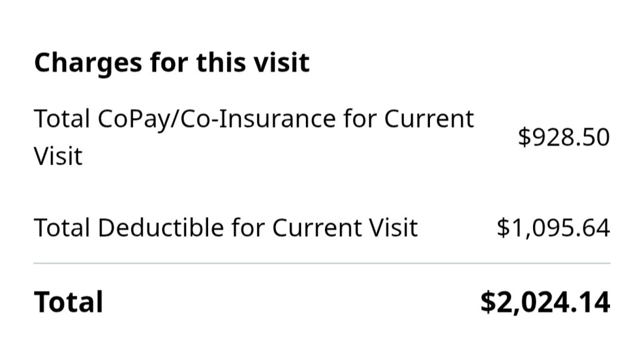Select the Total Deductible for Current Visit label

225,227
